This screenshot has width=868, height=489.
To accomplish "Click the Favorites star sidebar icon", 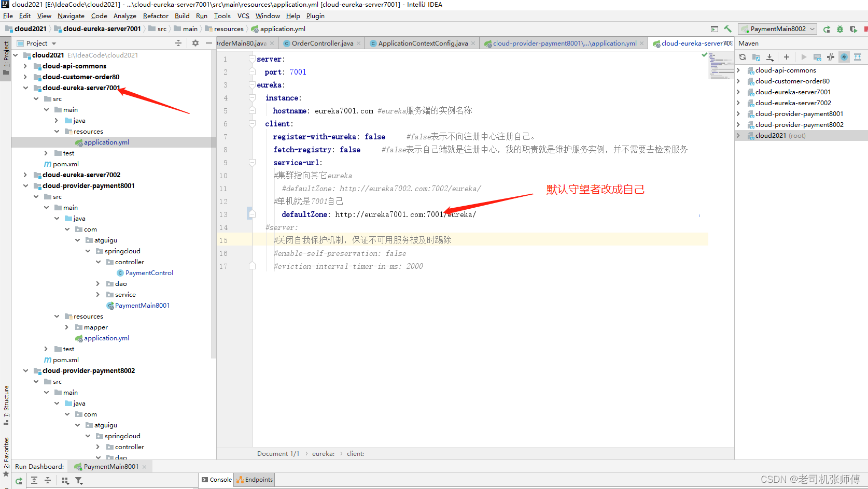I will (6, 473).
